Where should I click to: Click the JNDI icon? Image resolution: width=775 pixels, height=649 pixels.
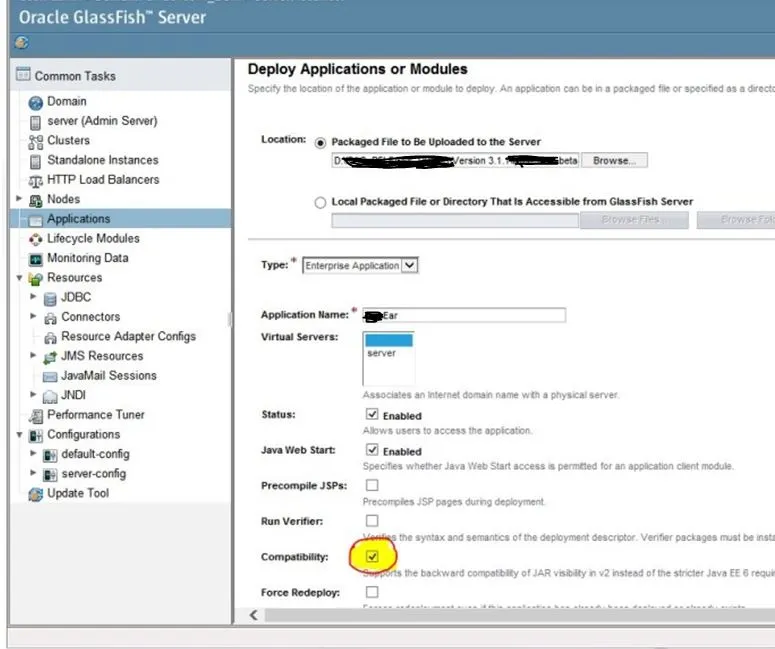click(x=50, y=396)
